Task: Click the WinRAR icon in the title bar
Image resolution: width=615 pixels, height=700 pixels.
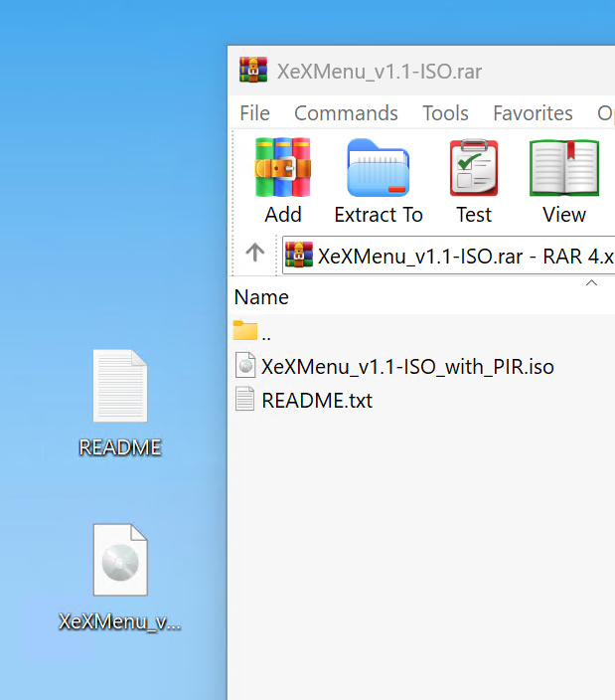Action: point(253,70)
